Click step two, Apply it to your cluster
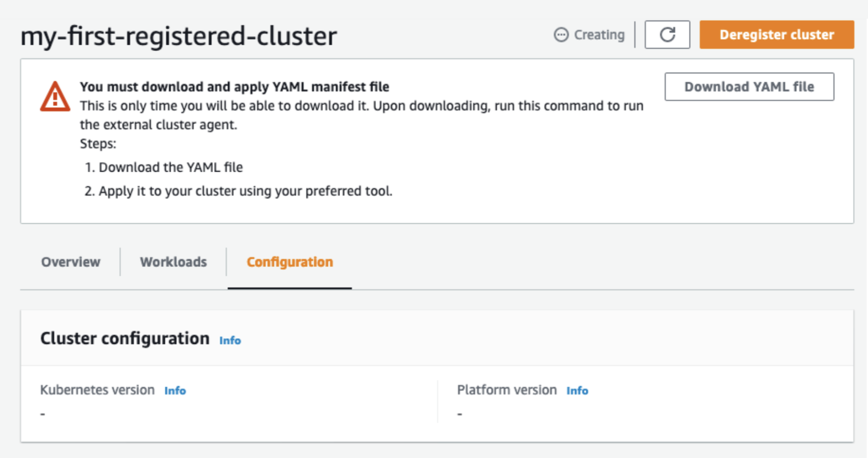The width and height of the screenshot is (868, 458). click(245, 191)
